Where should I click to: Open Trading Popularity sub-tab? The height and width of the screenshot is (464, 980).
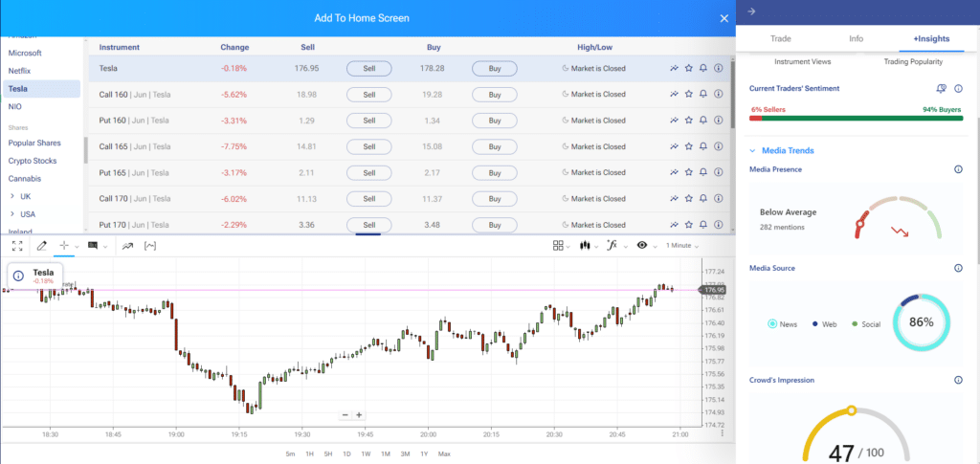pos(913,62)
